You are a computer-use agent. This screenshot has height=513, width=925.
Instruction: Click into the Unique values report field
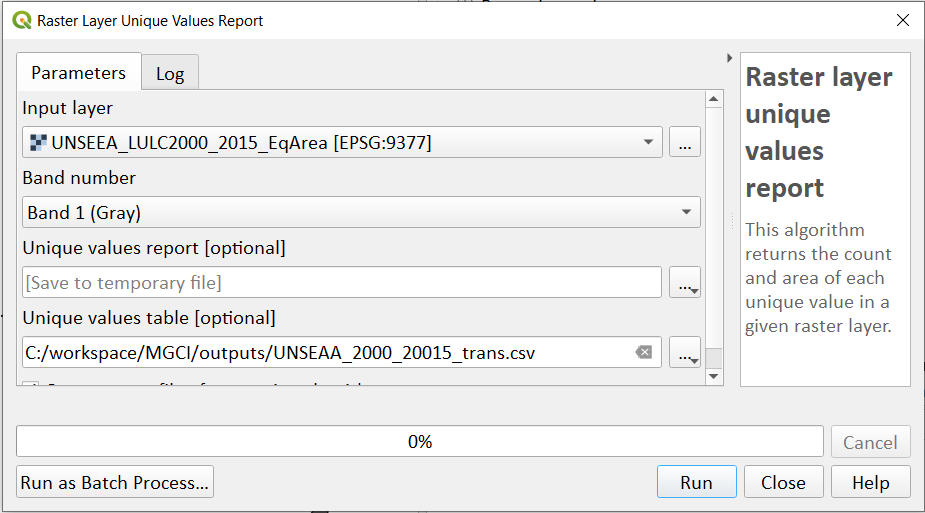(342, 282)
